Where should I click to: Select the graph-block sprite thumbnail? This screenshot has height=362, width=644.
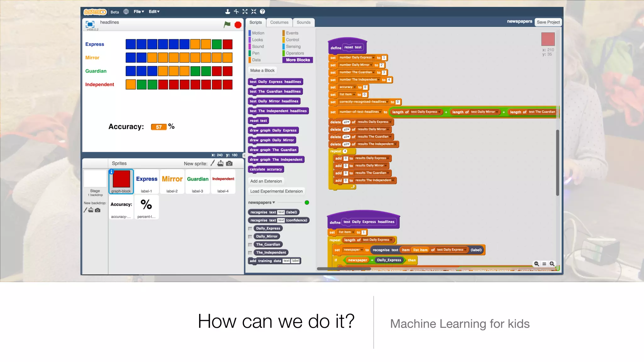point(121,182)
